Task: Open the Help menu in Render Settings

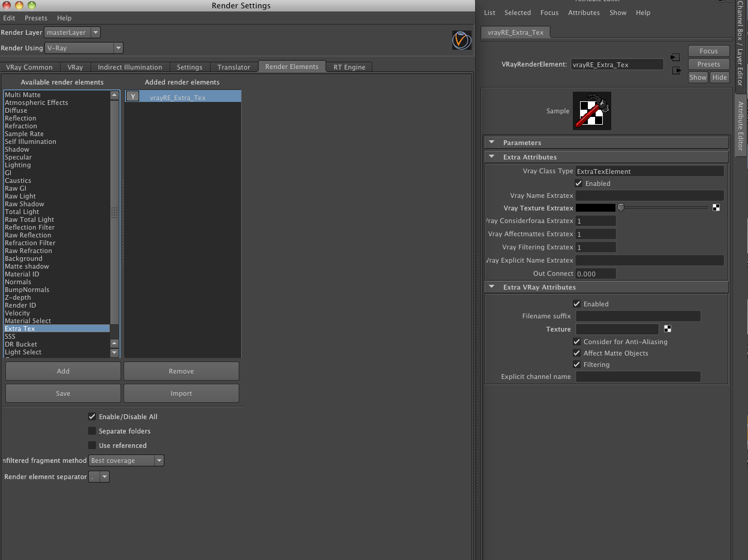Action: (x=64, y=18)
